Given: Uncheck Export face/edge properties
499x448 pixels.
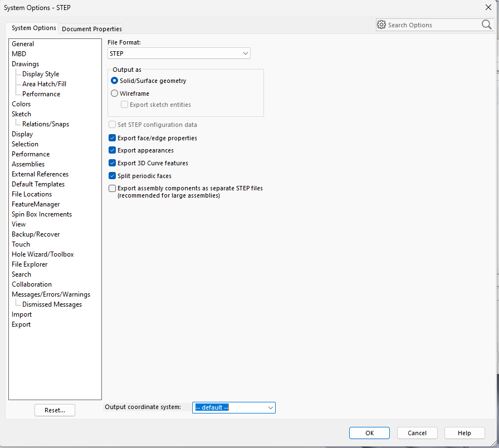Looking at the screenshot, I should (112, 138).
